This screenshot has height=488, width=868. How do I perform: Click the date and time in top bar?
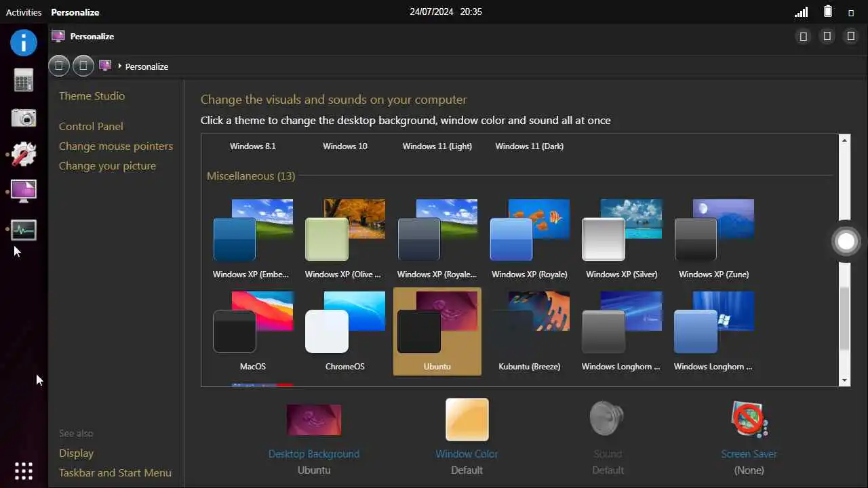[446, 12]
